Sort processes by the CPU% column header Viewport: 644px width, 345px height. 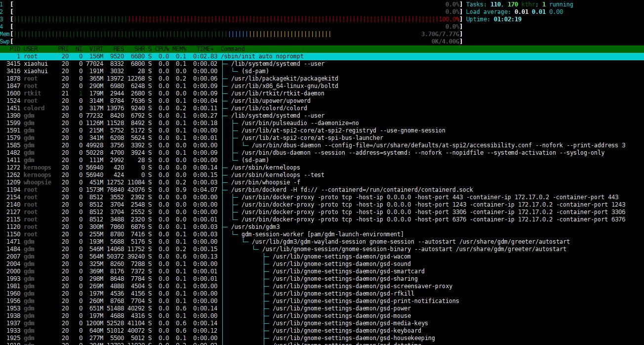pyautogui.click(x=162, y=49)
